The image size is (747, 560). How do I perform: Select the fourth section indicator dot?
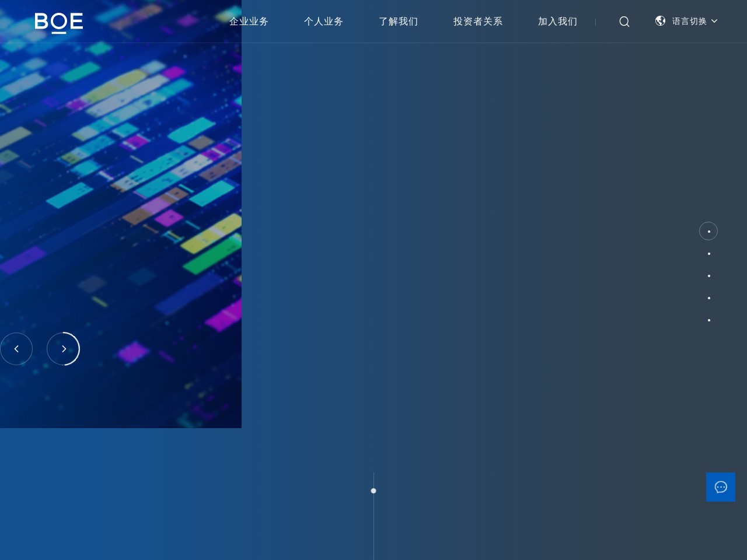708,298
